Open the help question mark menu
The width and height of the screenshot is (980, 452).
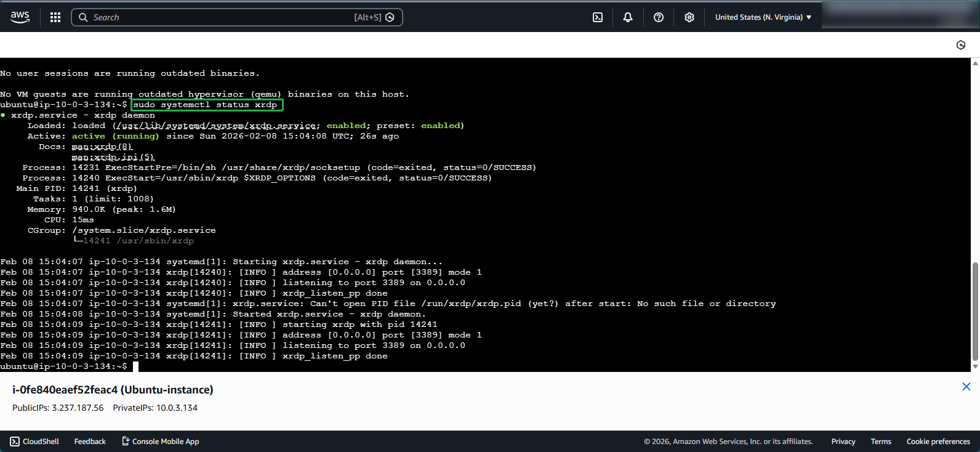point(659,17)
